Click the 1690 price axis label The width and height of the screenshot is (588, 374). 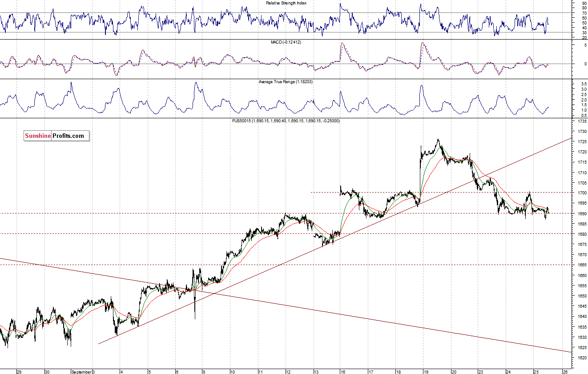click(x=582, y=214)
